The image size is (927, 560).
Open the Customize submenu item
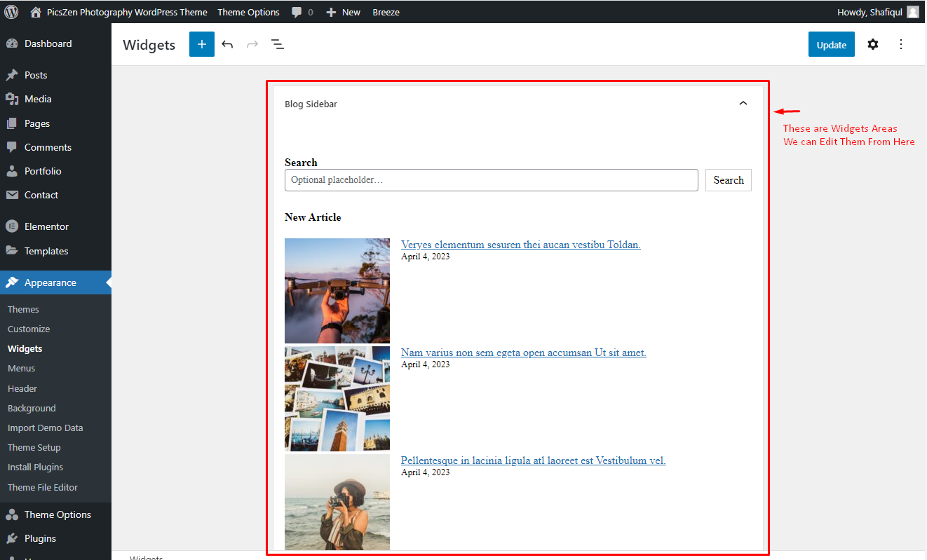tap(29, 329)
